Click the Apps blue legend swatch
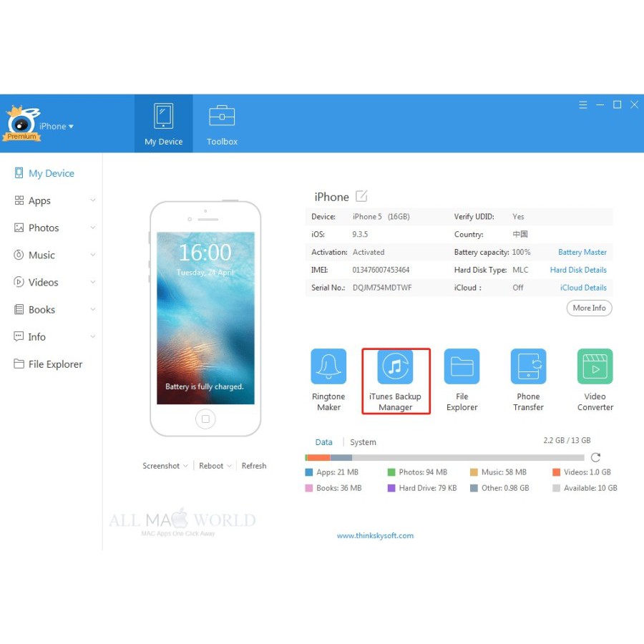 [309, 472]
